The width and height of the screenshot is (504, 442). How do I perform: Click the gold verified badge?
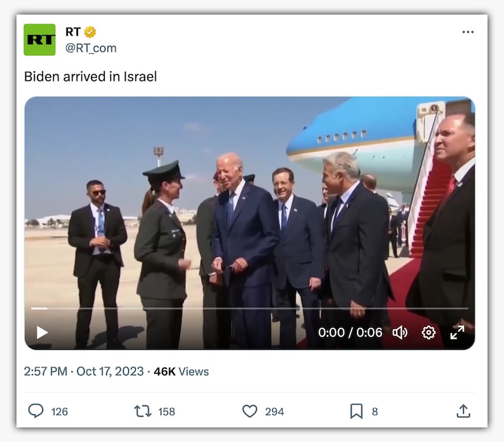point(90,32)
